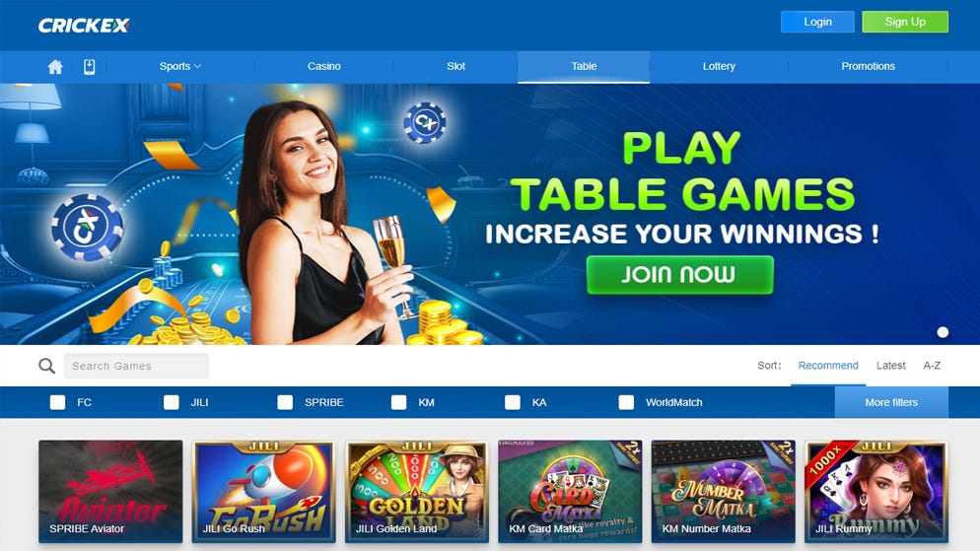980x551 pixels.
Task: Check the WorldMatch filter checkbox
Action: [x=626, y=402]
